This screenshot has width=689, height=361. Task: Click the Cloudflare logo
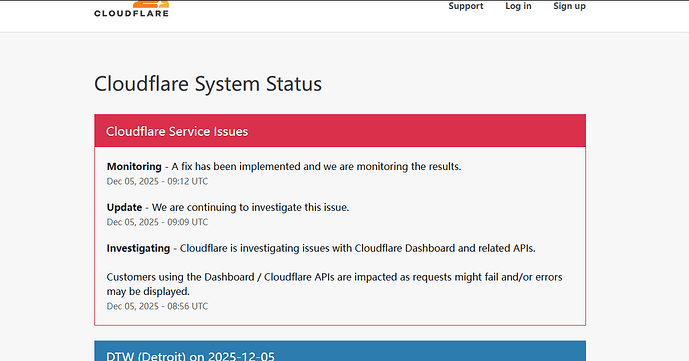[131, 9]
